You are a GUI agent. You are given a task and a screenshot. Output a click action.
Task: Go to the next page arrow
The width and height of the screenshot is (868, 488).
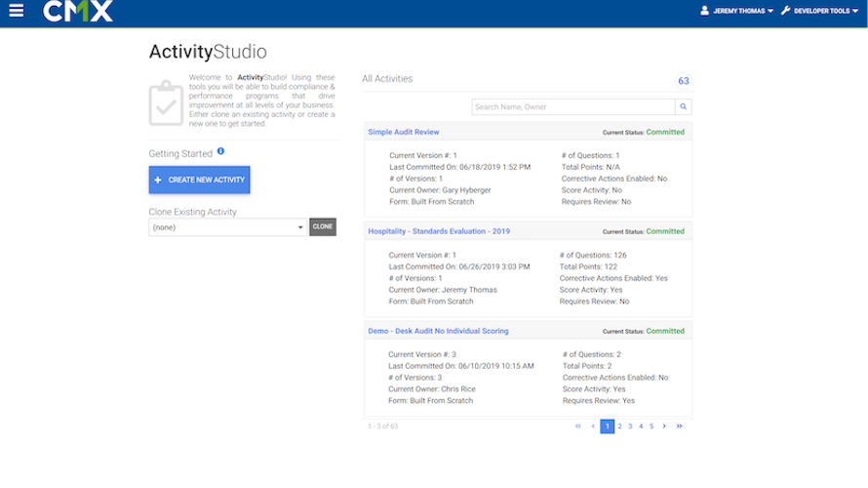point(664,427)
